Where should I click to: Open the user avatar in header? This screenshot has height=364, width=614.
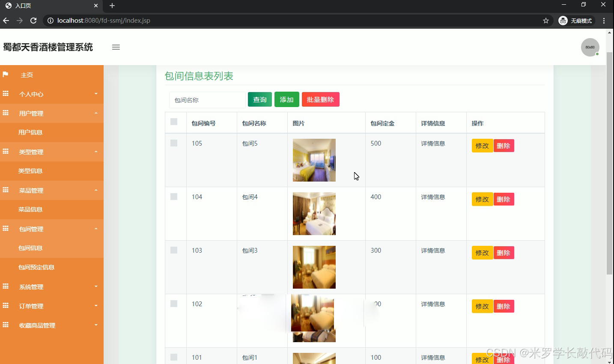[590, 47]
